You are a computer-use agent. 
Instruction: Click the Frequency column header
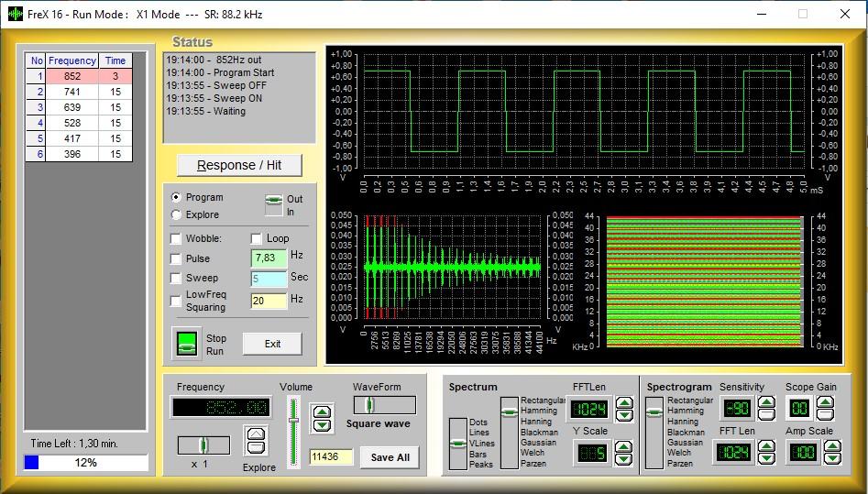click(x=72, y=60)
